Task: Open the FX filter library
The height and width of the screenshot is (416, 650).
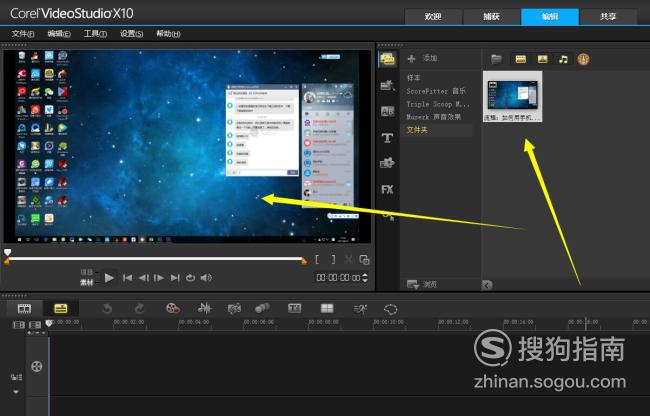Action: pyautogui.click(x=387, y=189)
